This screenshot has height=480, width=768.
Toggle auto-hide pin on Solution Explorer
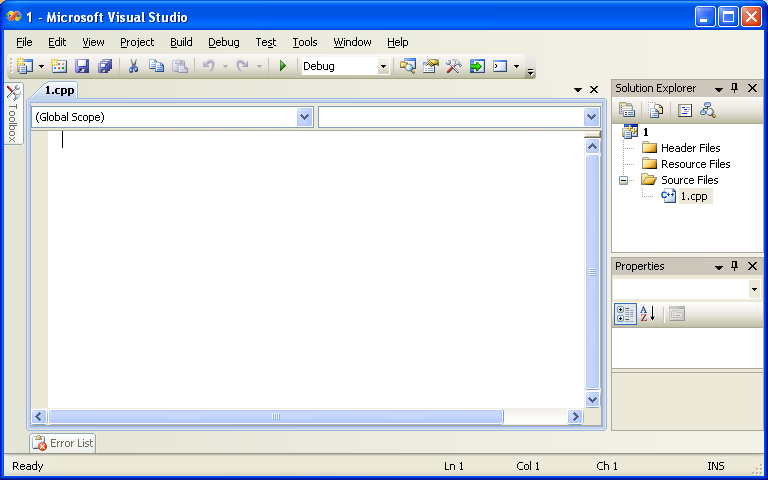point(734,88)
